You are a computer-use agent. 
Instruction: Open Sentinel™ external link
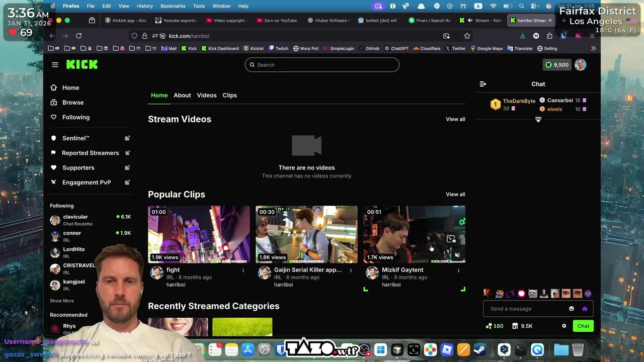[x=90, y=138]
